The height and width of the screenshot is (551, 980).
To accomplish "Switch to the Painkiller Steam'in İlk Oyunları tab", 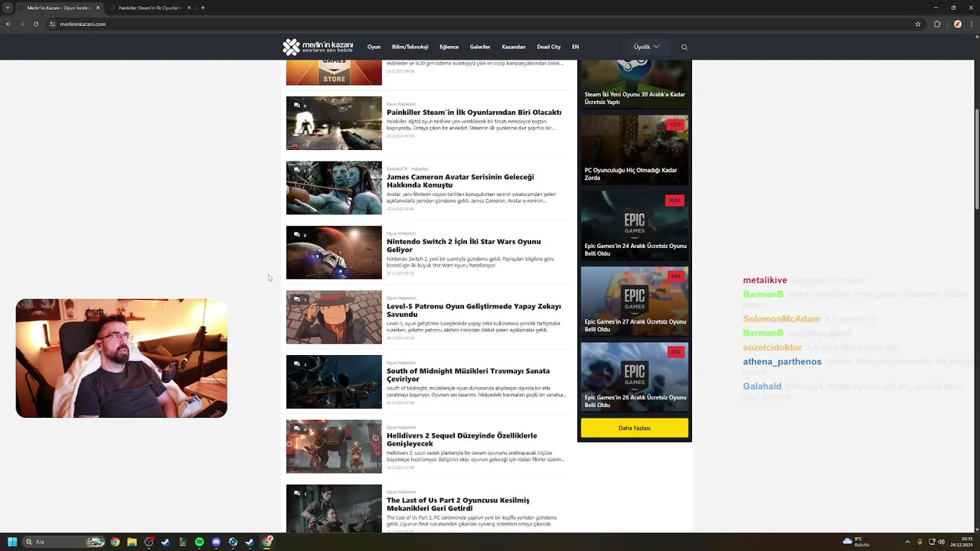I will coord(150,8).
